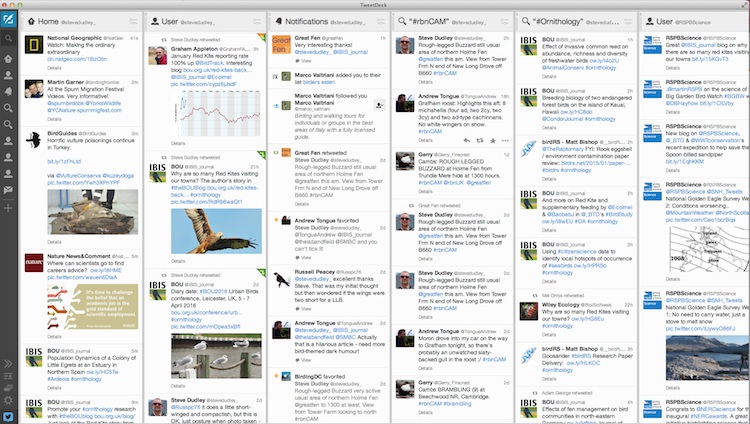The width and height of the screenshot is (750, 424).
Task: Add a new column with the plus icon
Action: [x=8, y=208]
